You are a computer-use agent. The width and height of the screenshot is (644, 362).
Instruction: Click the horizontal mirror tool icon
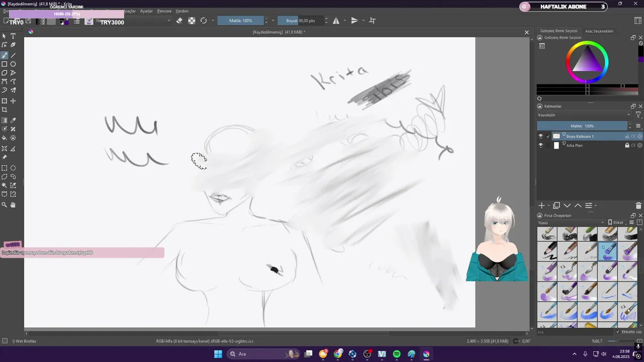pos(336,21)
